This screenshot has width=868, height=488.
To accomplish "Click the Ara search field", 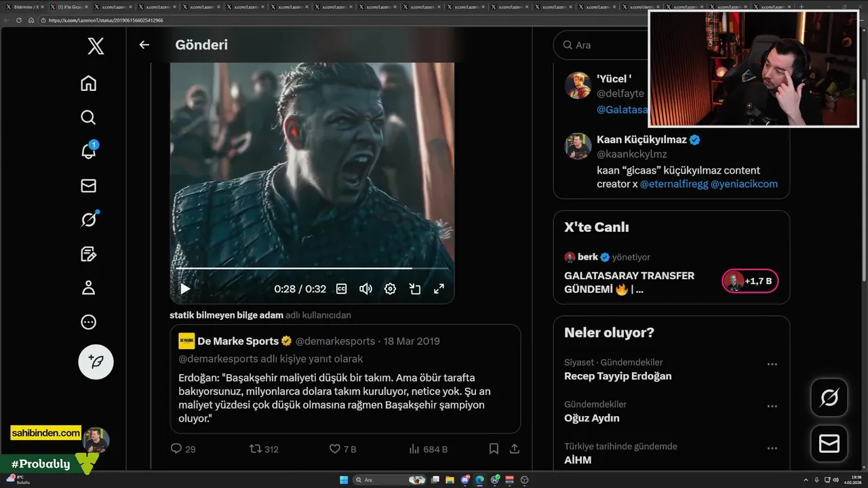I will tap(600, 45).
